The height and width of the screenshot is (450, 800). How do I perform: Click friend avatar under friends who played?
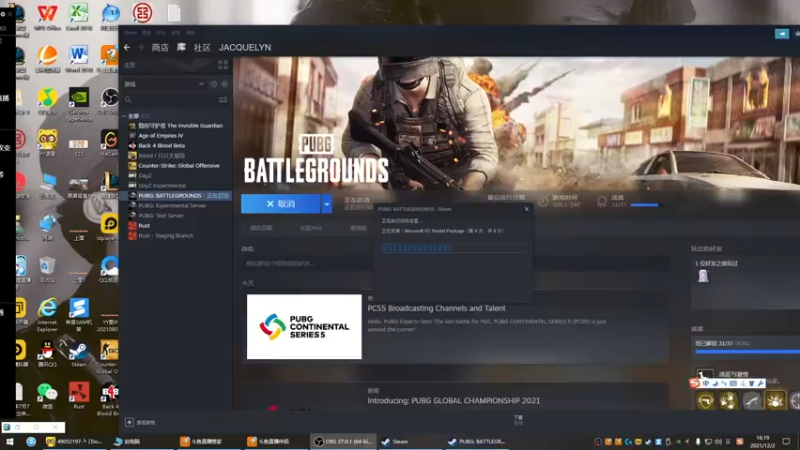click(x=703, y=276)
